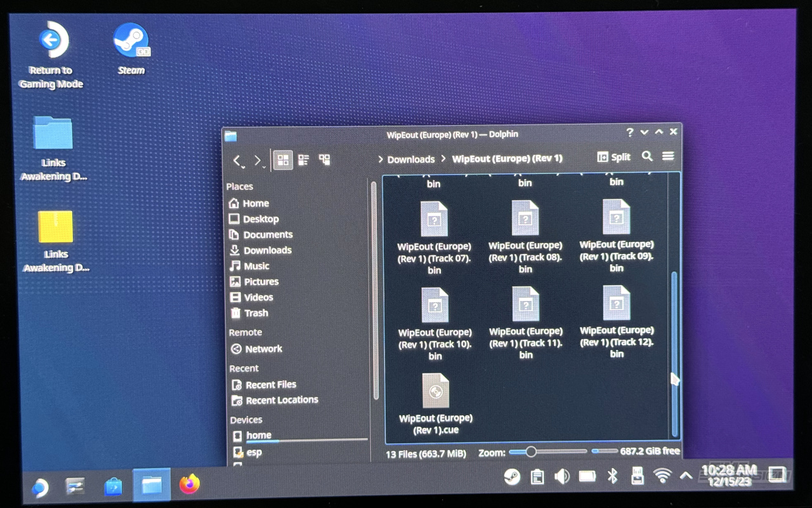Open Trash in Places panel
812x508 pixels.
[249, 313]
